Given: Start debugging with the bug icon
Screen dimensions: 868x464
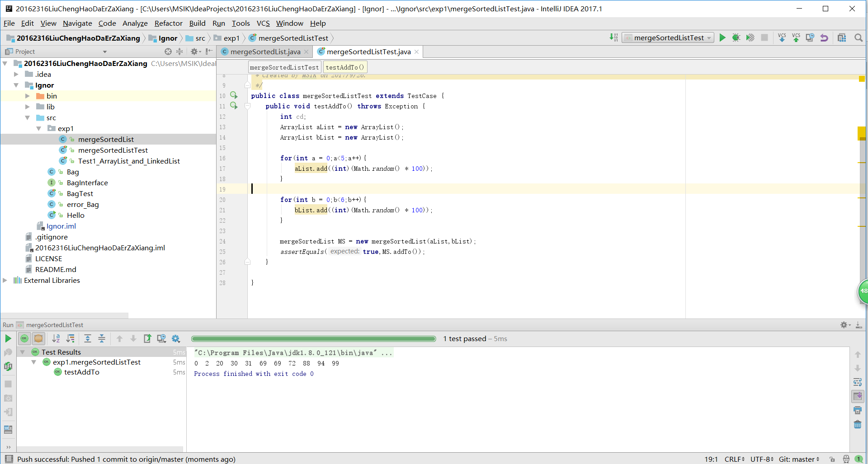Looking at the screenshot, I should tap(736, 37).
